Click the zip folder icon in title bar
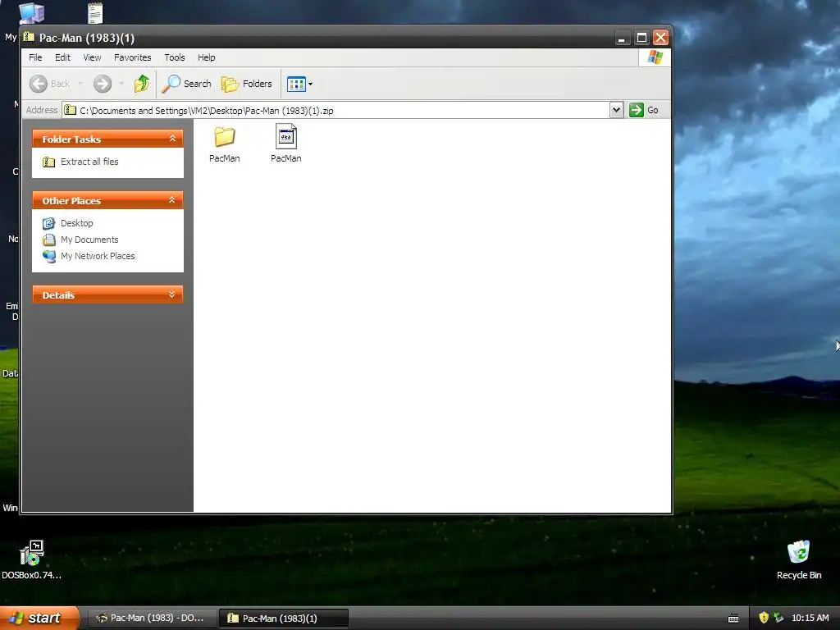Screen dimensions: 840x630 point(29,37)
